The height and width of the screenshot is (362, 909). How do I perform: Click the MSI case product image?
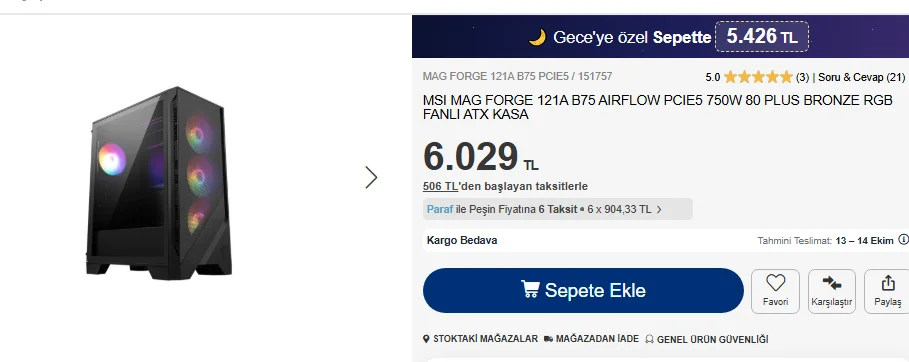[x=159, y=183]
